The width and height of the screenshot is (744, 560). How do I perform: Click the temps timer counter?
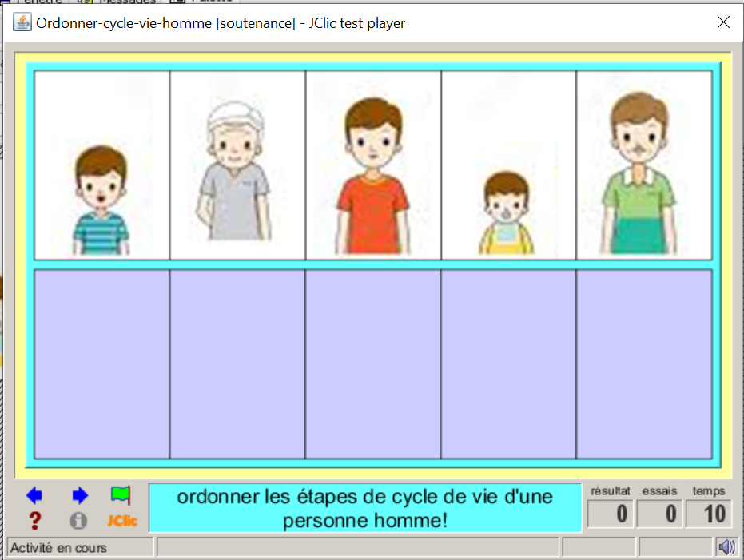pos(709,514)
